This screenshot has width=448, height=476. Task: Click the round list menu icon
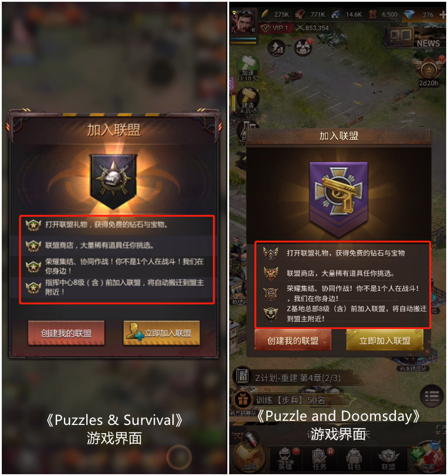(x=432, y=396)
